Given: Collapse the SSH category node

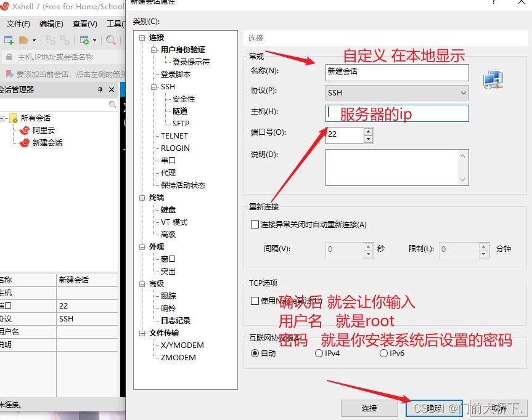Looking at the screenshot, I should [x=153, y=87].
